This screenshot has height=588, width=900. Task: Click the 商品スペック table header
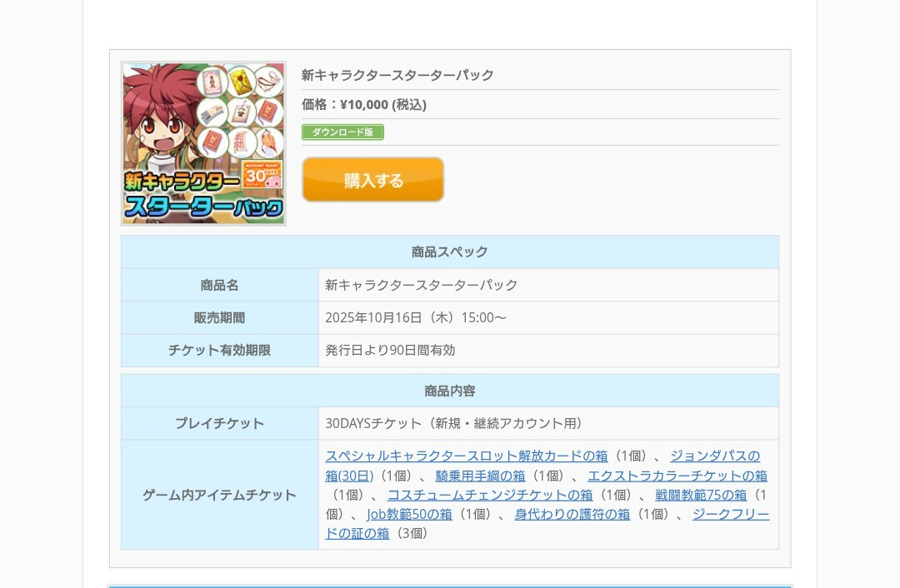tap(450, 252)
